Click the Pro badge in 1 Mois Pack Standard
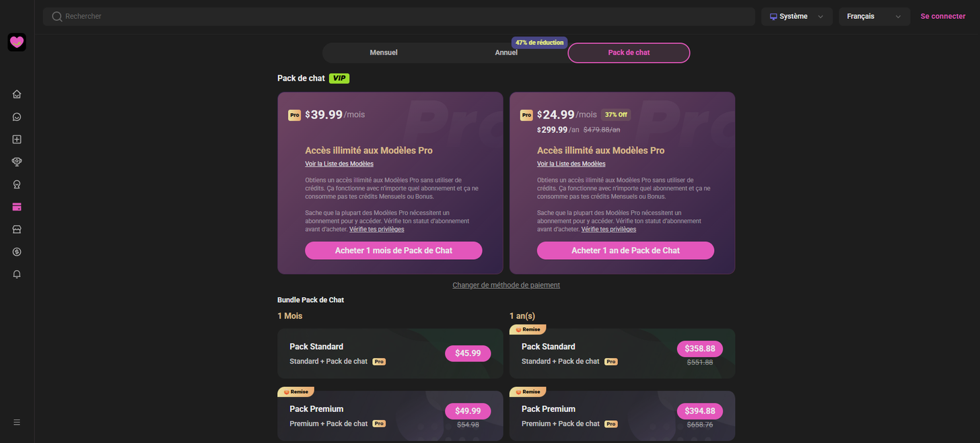This screenshot has height=443, width=980. pyautogui.click(x=379, y=362)
